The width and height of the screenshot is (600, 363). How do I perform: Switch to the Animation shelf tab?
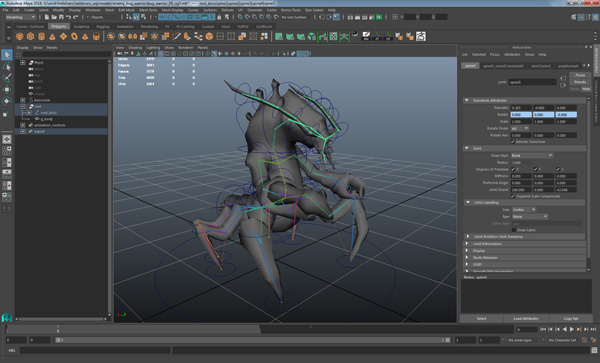(125, 27)
